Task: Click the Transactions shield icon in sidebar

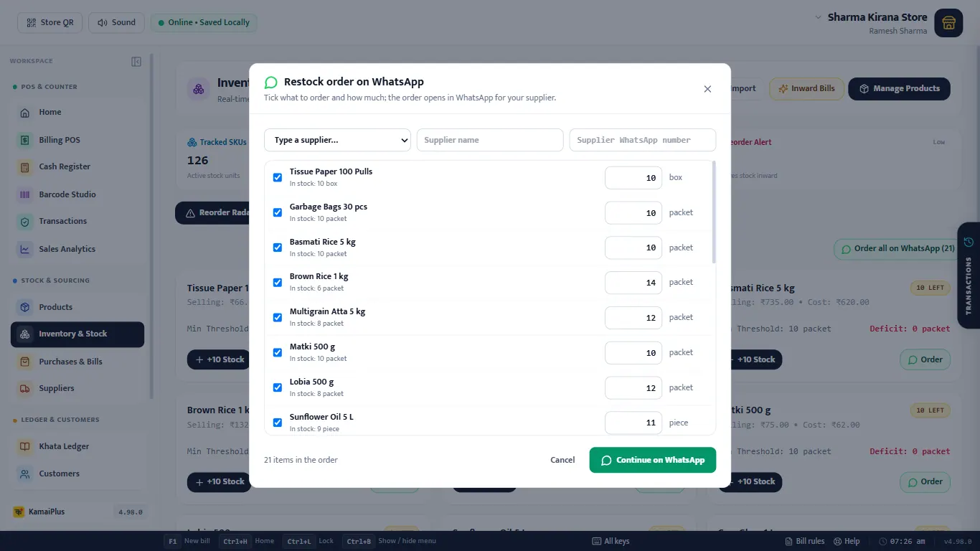Action: (x=25, y=222)
